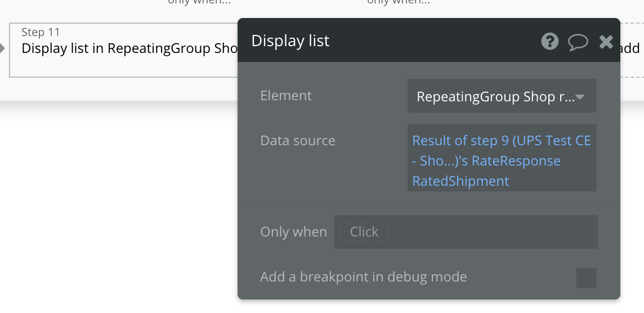Image resolution: width=644 pixels, height=313 pixels.
Task: Click the 'Only when' label in panel
Action: pos(293,232)
